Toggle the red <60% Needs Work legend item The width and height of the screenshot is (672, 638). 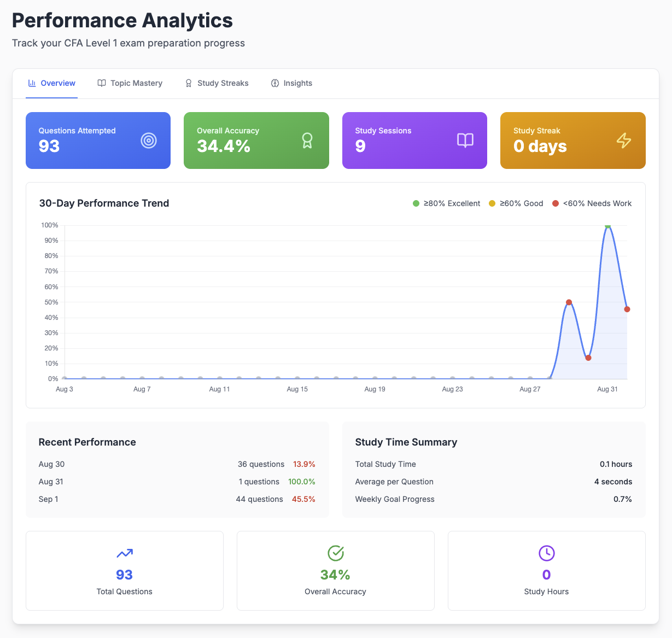[x=592, y=203]
